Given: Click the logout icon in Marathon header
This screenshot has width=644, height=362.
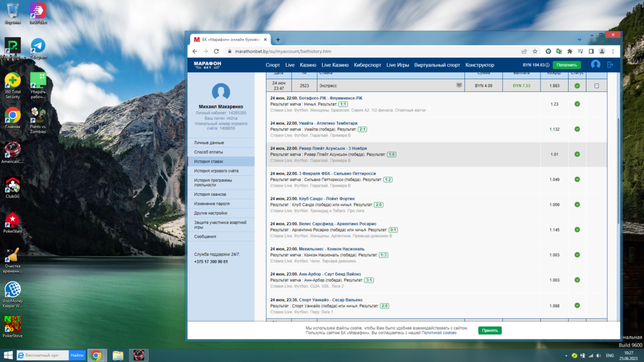Looking at the screenshot, I should tap(610, 65).
